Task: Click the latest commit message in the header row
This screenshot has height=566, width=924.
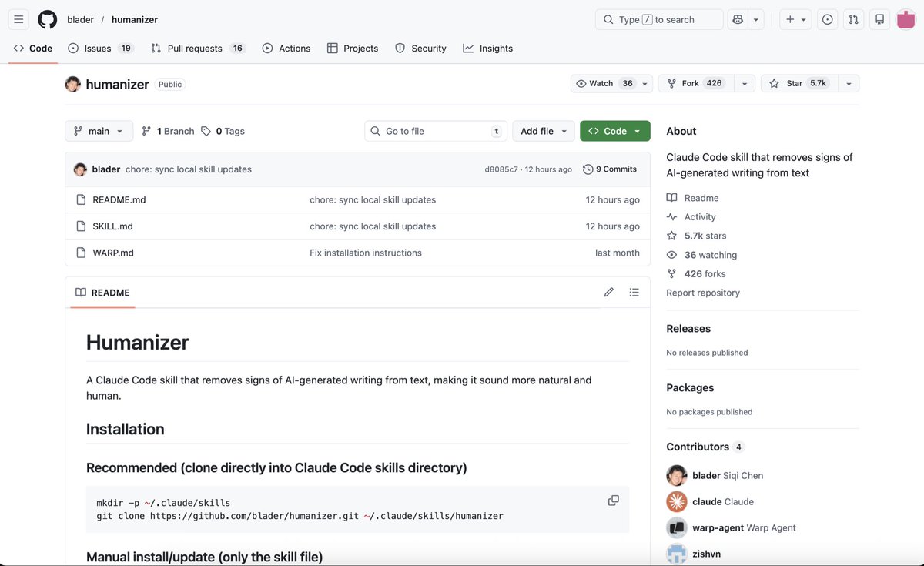Action: [189, 169]
